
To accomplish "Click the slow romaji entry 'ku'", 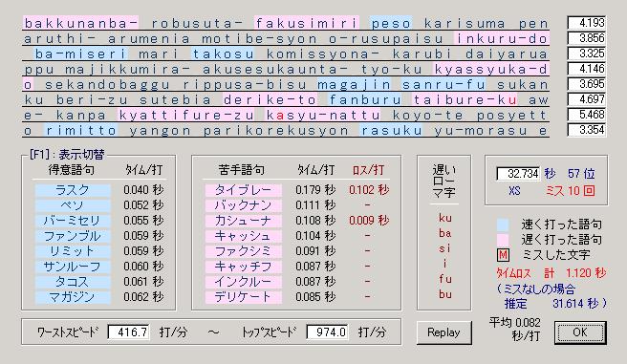I will coord(445,218).
